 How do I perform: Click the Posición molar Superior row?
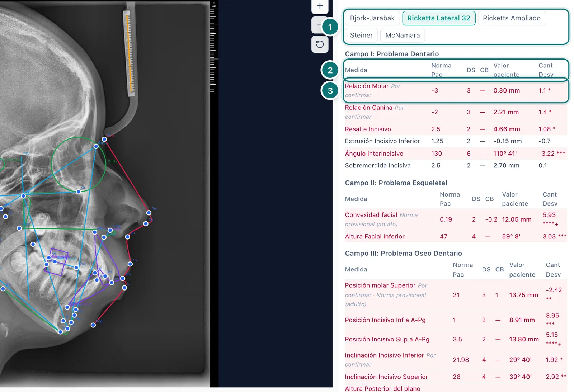pos(456,295)
